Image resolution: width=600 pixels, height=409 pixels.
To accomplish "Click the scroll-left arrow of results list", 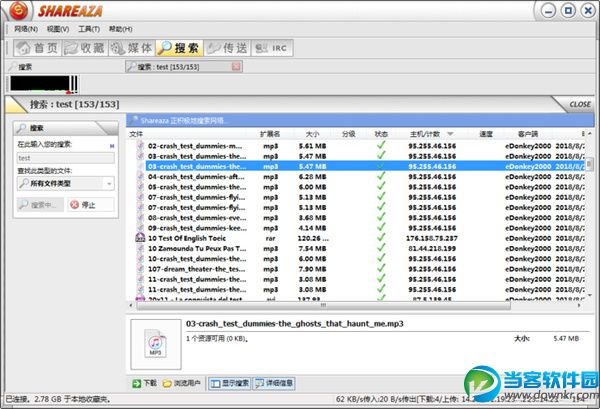I will point(131,305).
